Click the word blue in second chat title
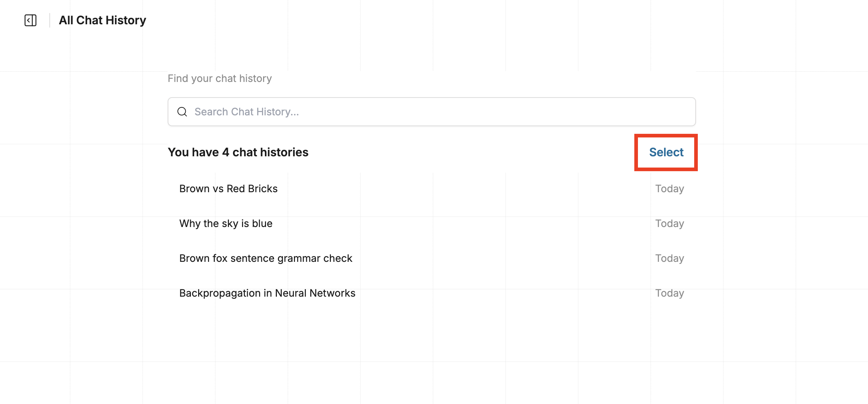Screen dimensions: 868x404 coord(262,223)
